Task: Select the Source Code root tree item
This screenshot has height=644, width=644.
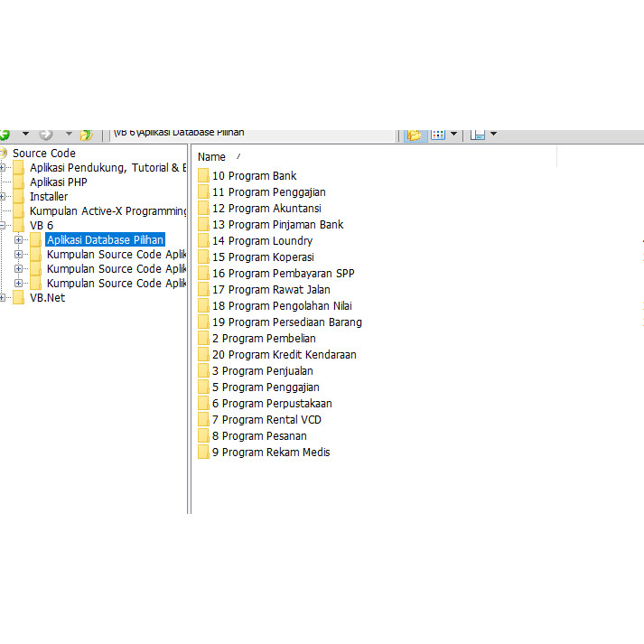Action: (43, 154)
